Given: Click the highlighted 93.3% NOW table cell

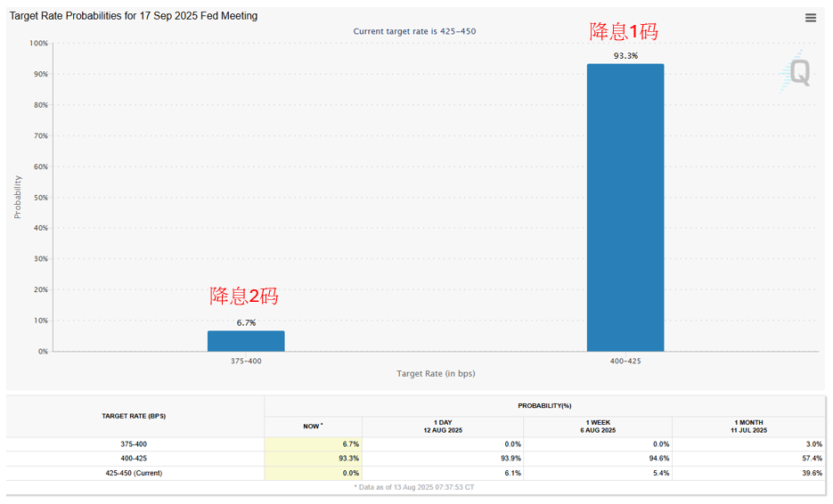Looking at the screenshot, I should [x=313, y=458].
